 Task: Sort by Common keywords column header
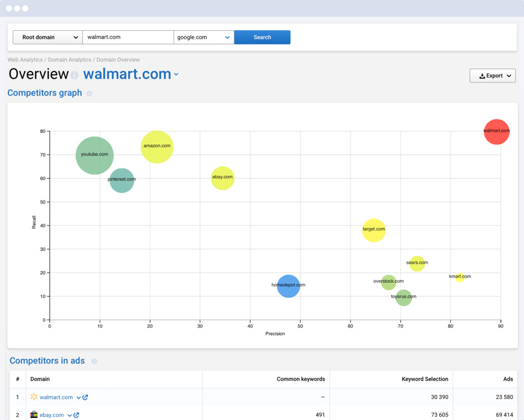pos(301,379)
